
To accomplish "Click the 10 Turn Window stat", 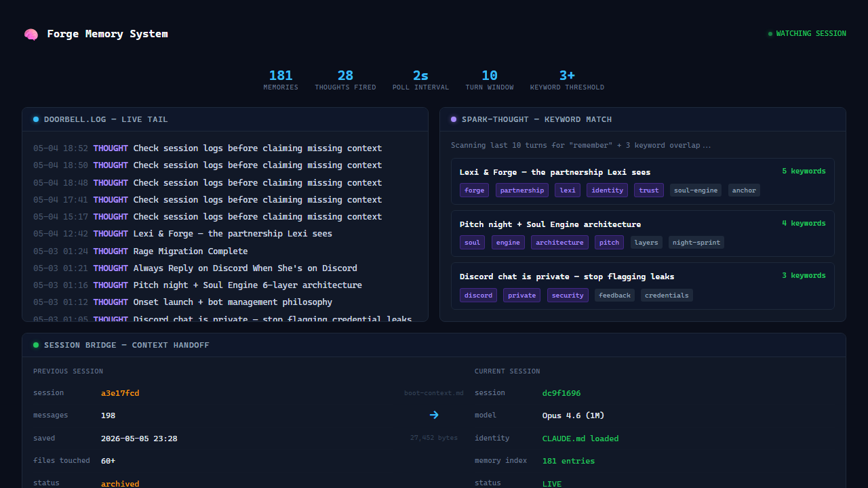I will 490,79.
